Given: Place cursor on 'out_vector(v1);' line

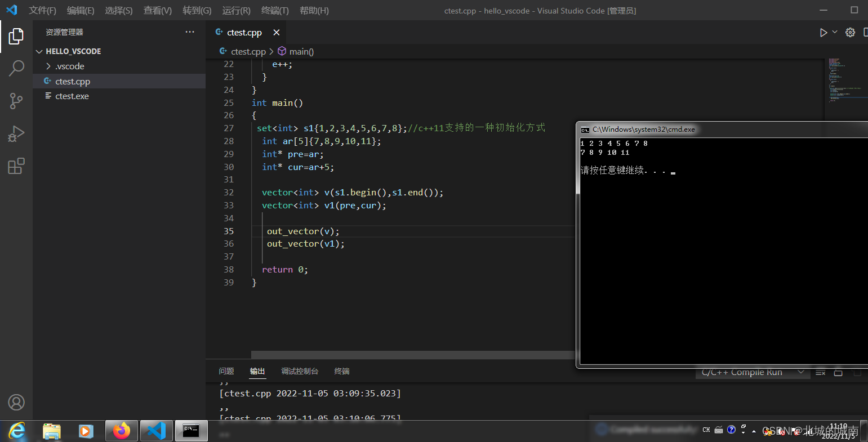Looking at the screenshot, I should click(306, 244).
